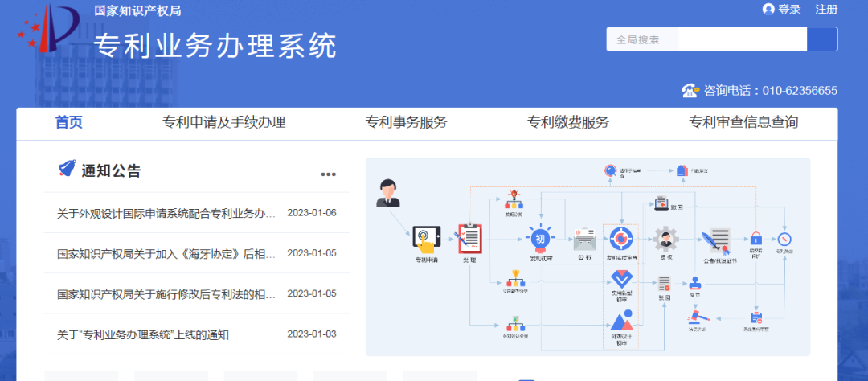
Task: Click the 国家知识产权局 header text
Action: click(137, 11)
